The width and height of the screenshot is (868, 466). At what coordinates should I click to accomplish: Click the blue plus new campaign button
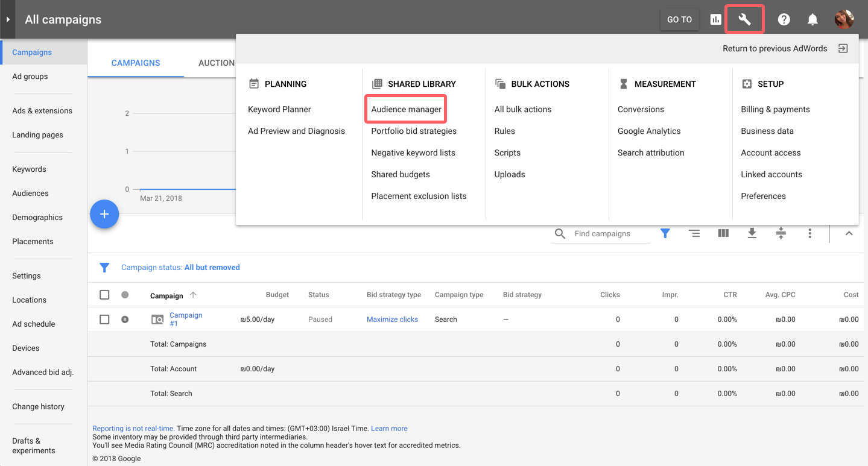point(104,214)
